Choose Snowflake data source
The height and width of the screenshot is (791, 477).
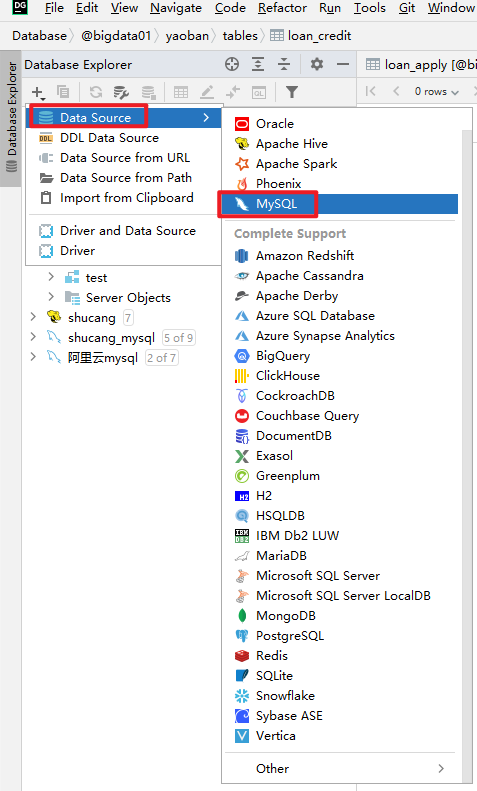341,696
